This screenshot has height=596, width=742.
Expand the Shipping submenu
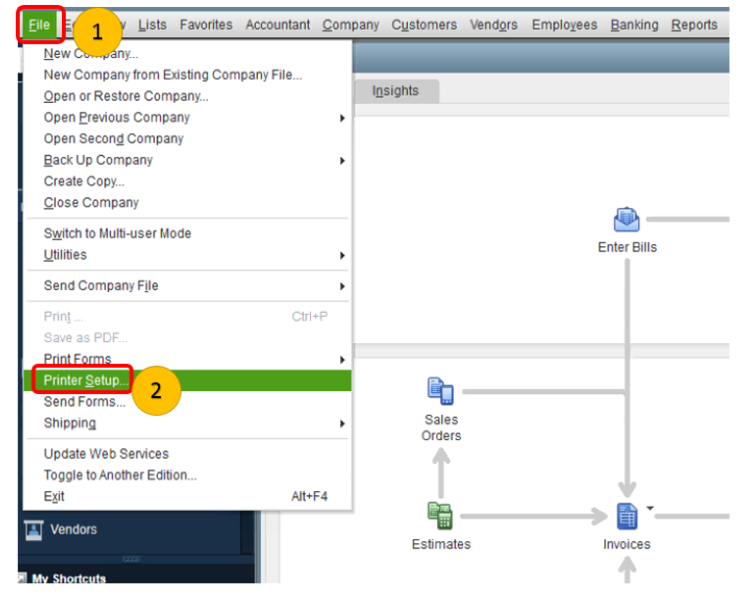tap(342, 423)
